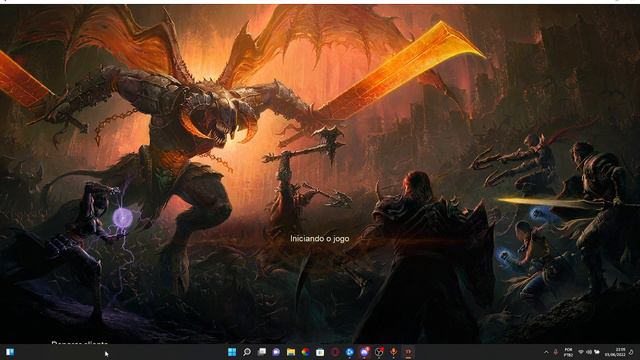Launch File Explorer folder icon
The image size is (640, 360).
pos(291,352)
